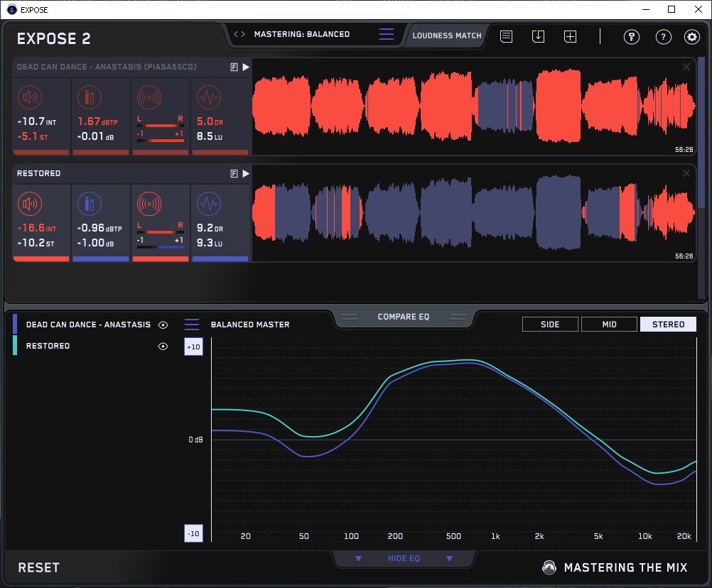Toggle visibility of Restored EQ curve
This screenshot has width=712, height=588.
(163, 346)
